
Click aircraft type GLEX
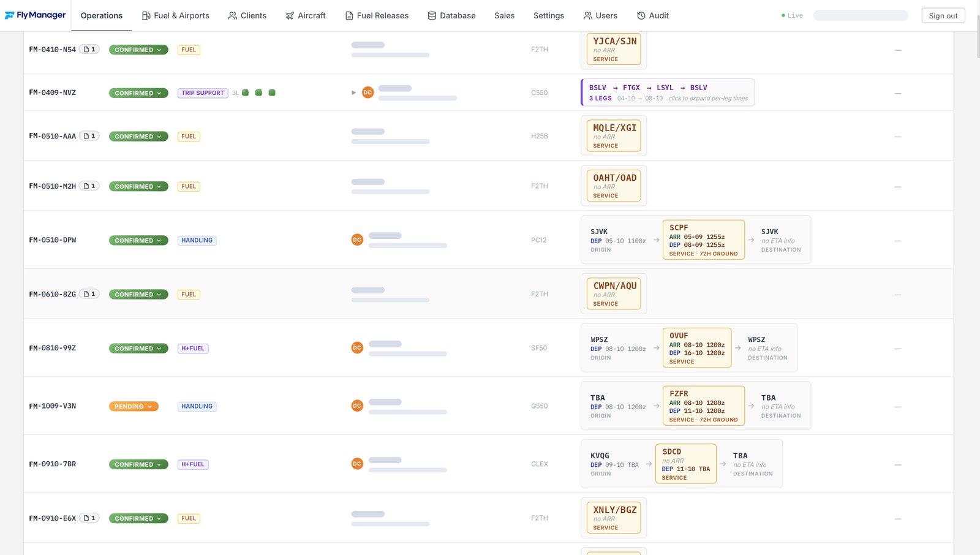pyautogui.click(x=540, y=464)
